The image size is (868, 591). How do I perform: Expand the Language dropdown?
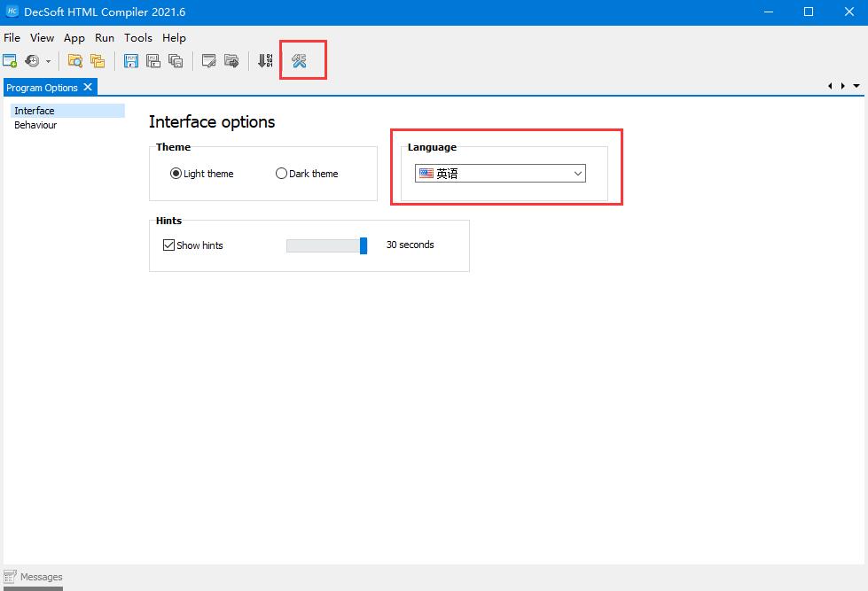pyautogui.click(x=500, y=174)
